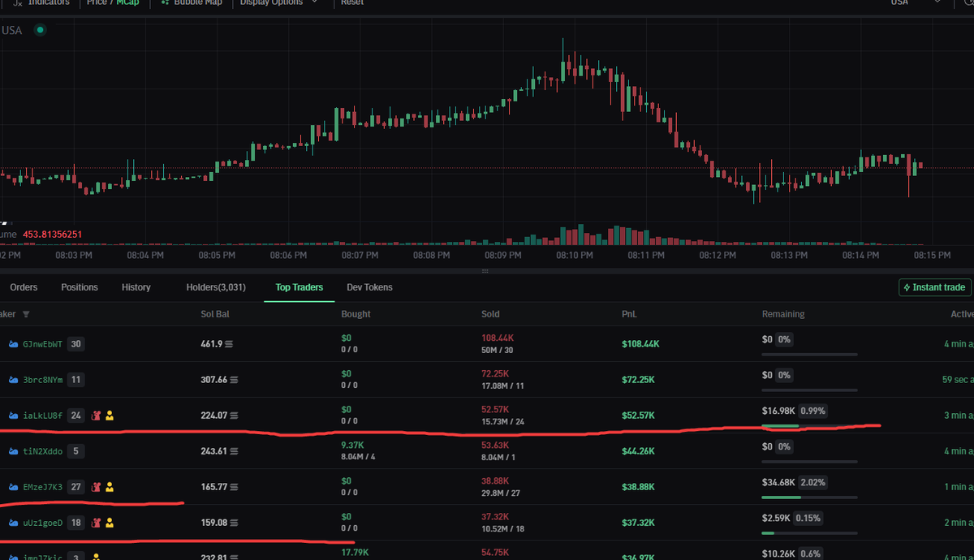
Task: Open the Display Options dropdown
Action: (x=277, y=3)
